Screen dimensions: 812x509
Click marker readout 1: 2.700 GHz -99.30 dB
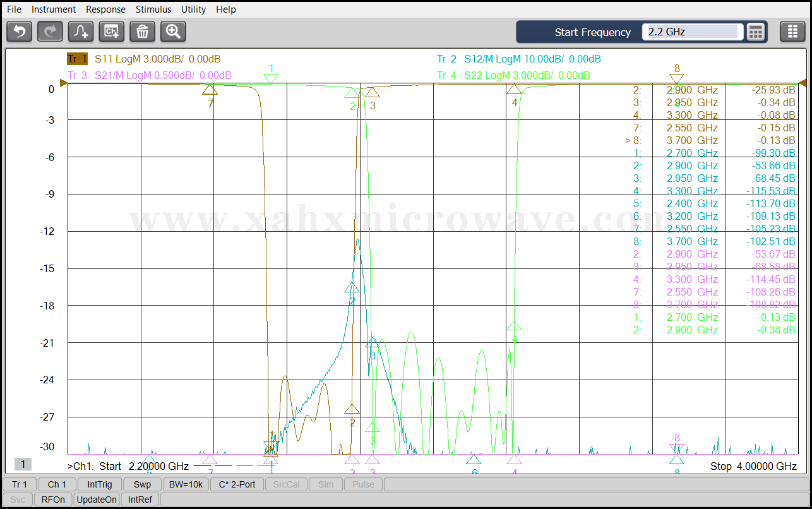pyautogui.click(x=714, y=153)
